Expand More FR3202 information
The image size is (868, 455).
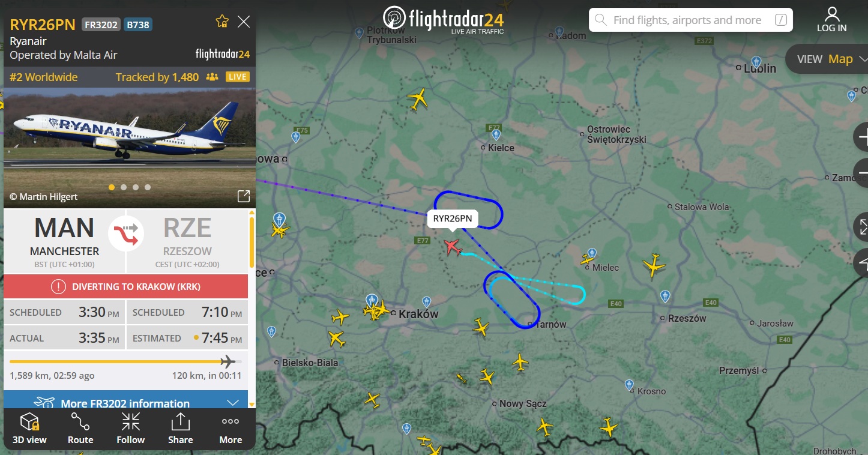coord(125,402)
